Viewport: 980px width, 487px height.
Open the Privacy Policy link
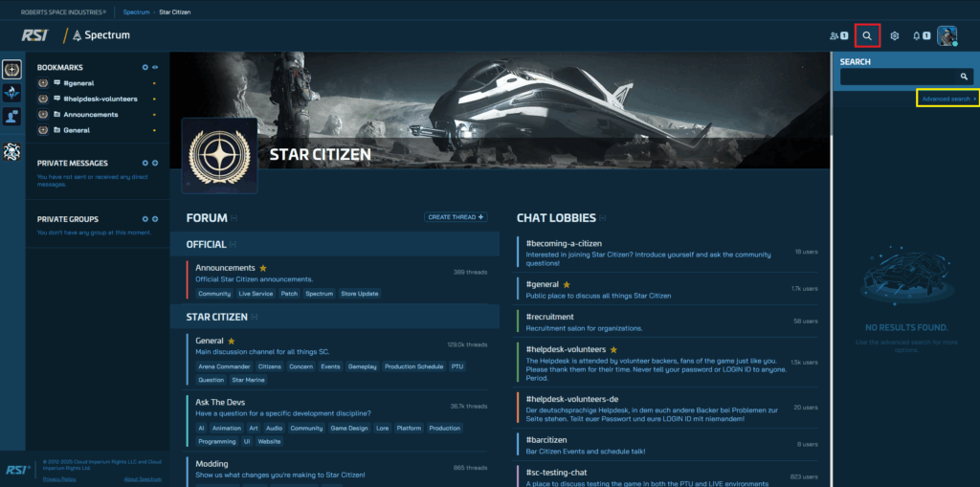tap(59, 479)
